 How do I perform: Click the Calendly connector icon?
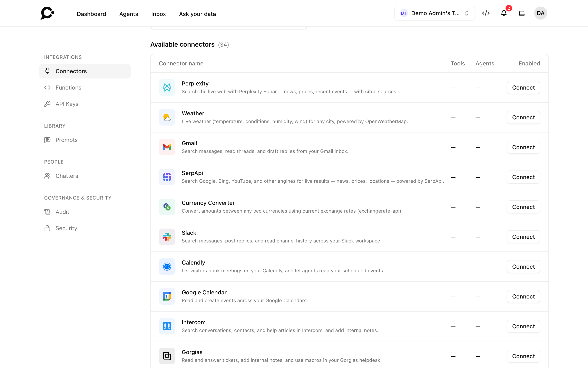click(167, 267)
